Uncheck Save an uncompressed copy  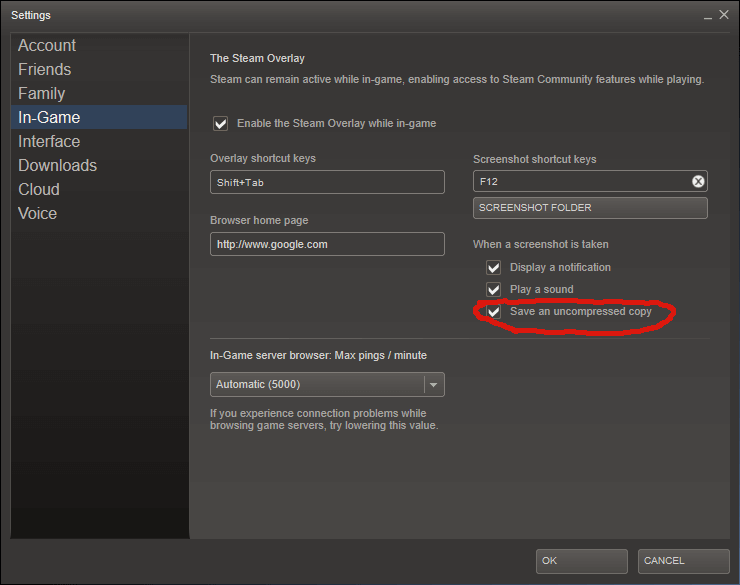tap(494, 311)
